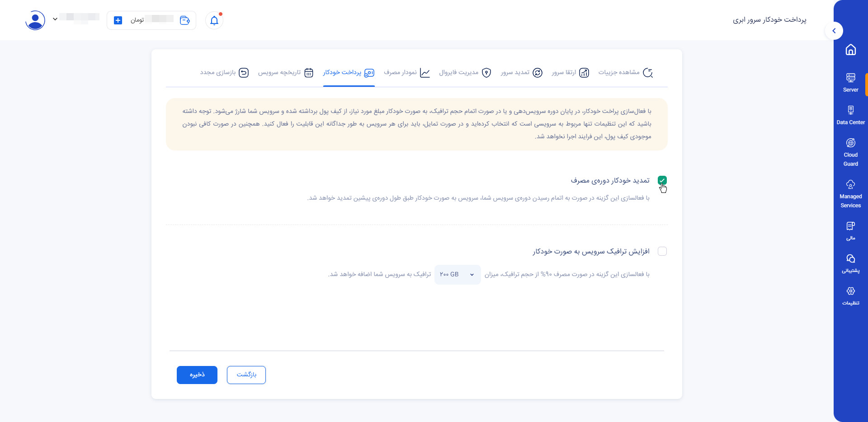Image resolution: width=868 pixels, height=422 pixels.
Task: Click the تمدید خودکار دوره‌ی مصرف label
Action: coord(610,181)
